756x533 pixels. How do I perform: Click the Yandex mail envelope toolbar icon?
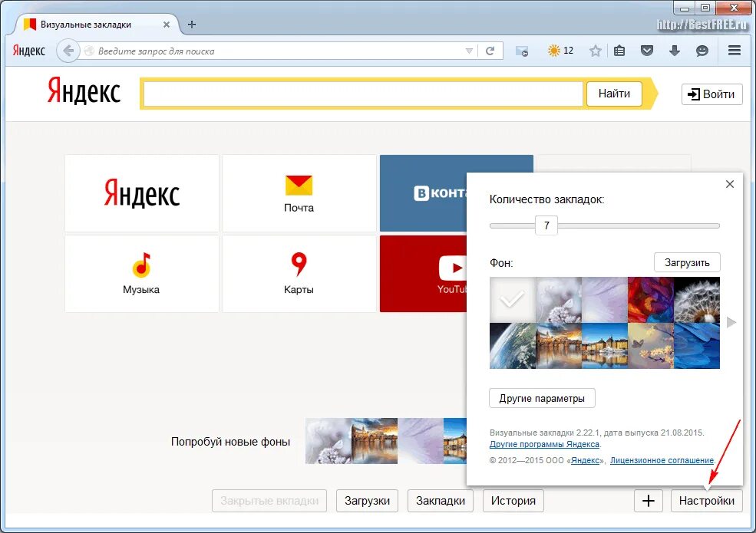click(x=522, y=51)
